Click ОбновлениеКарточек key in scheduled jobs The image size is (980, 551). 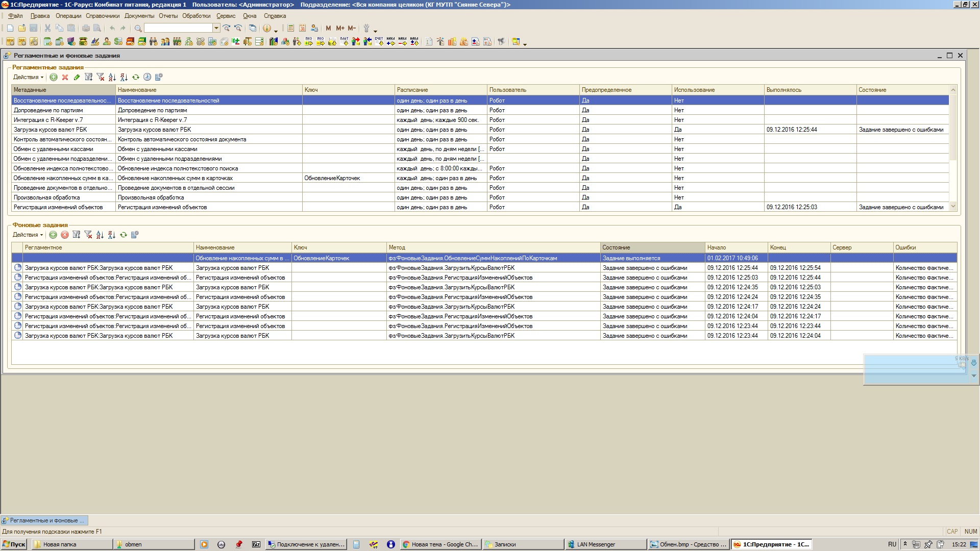332,178
